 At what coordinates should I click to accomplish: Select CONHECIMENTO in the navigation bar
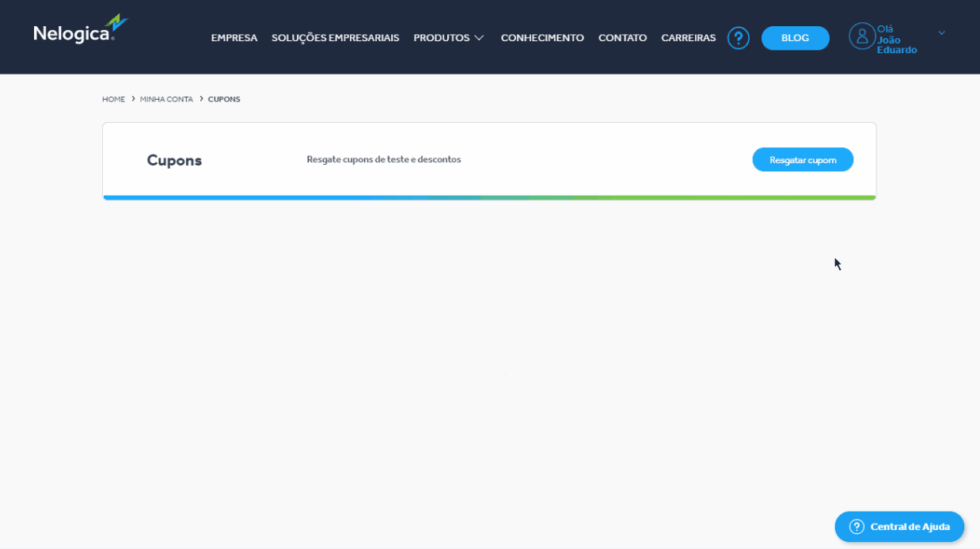tap(542, 38)
